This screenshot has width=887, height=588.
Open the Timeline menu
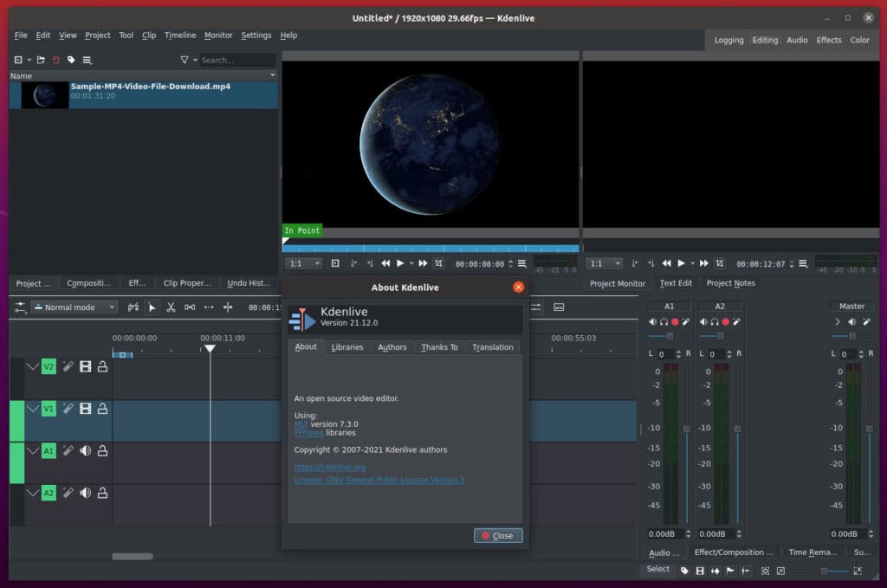(x=180, y=35)
